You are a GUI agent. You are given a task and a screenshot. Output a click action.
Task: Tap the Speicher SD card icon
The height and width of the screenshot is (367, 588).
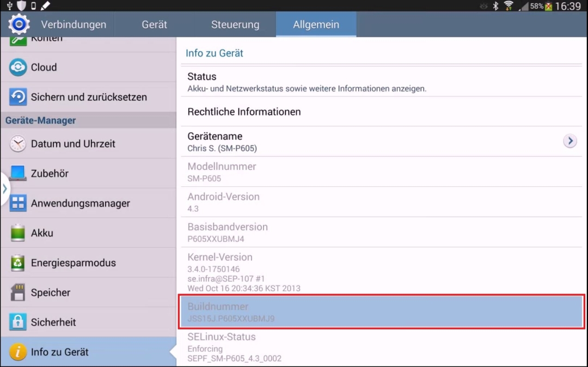coord(17,292)
